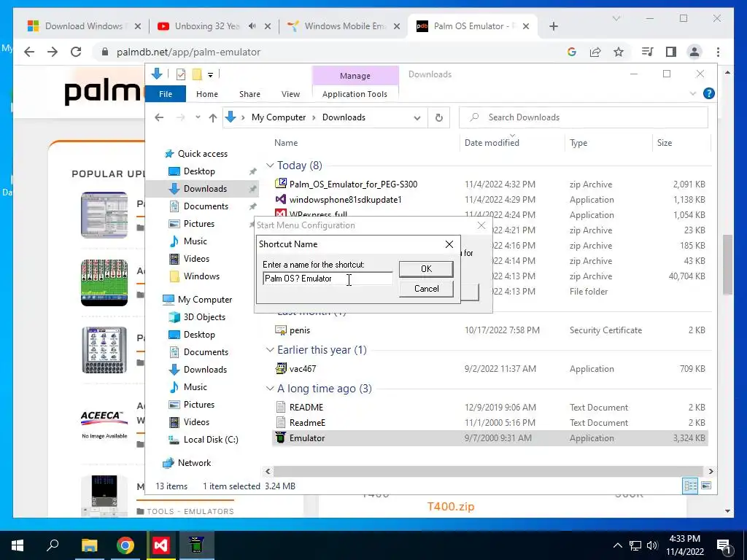Click the properties checkmark quick access icon
The height and width of the screenshot is (560, 747).
[181, 74]
